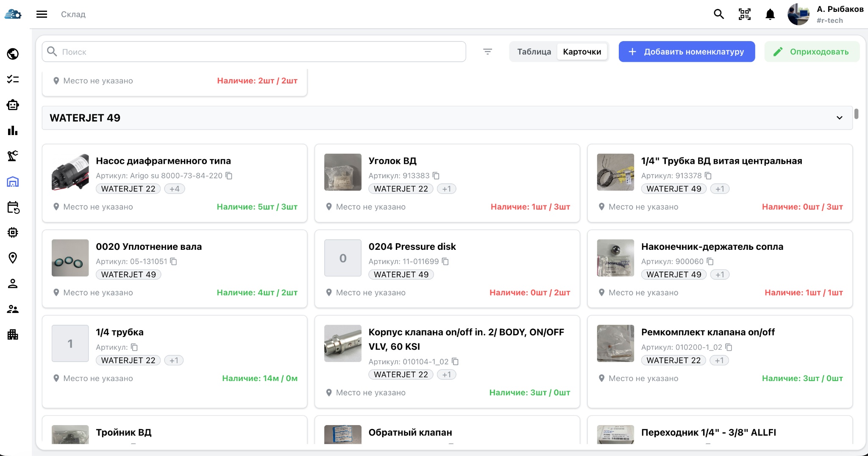Open the user group section in sidebar
The image size is (868, 456).
tap(13, 309)
